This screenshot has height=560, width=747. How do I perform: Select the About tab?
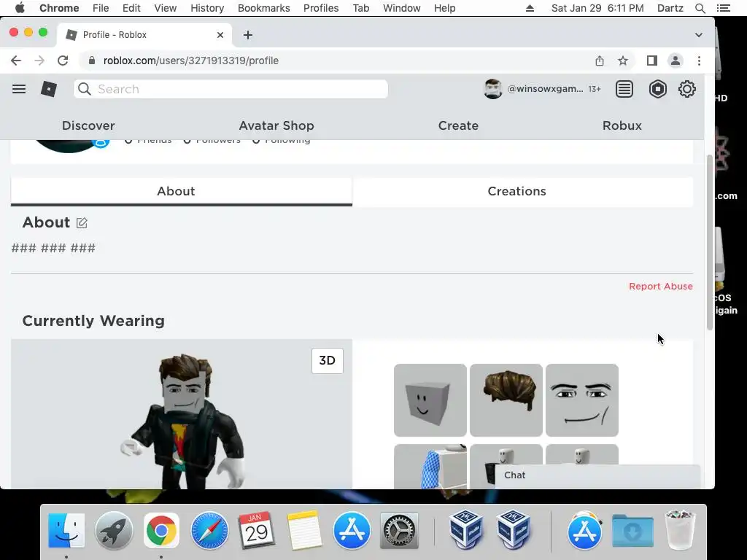click(182, 192)
